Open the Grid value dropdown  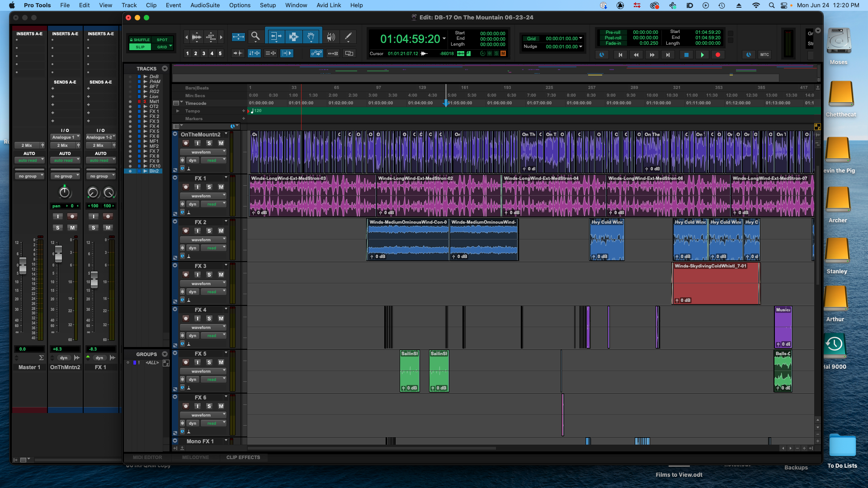(580, 38)
